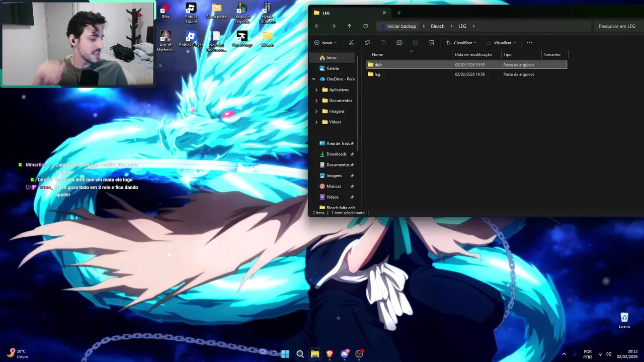Click the forward navigation arrow in Explorer

click(x=333, y=26)
